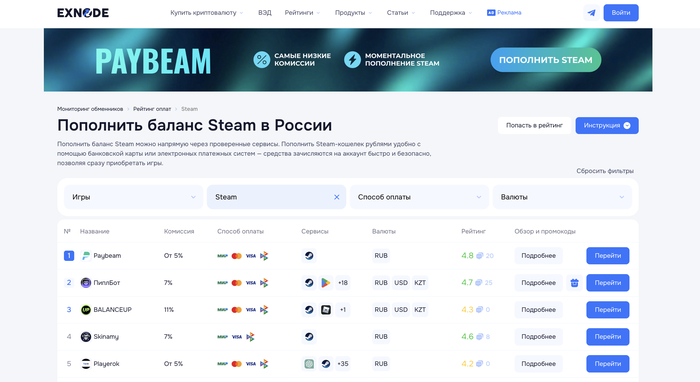Image resolution: width=700 pixels, height=382 pixels.
Task: Click Перейти for ПиплБот
Action: pos(608,282)
